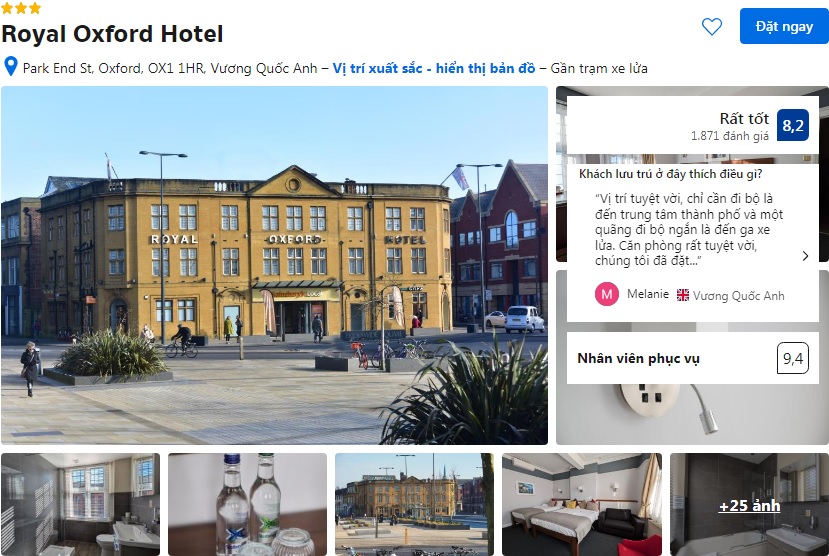Open reviewer Melanie's avatar icon
The width and height of the screenshot is (829, 556).
pos(607,294)
